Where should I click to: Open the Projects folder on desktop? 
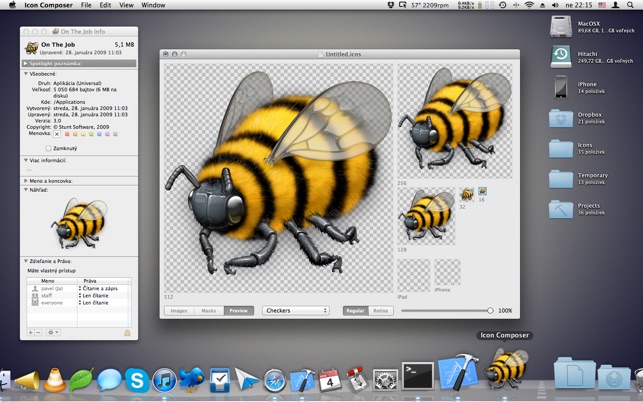[x=561, y=209]
